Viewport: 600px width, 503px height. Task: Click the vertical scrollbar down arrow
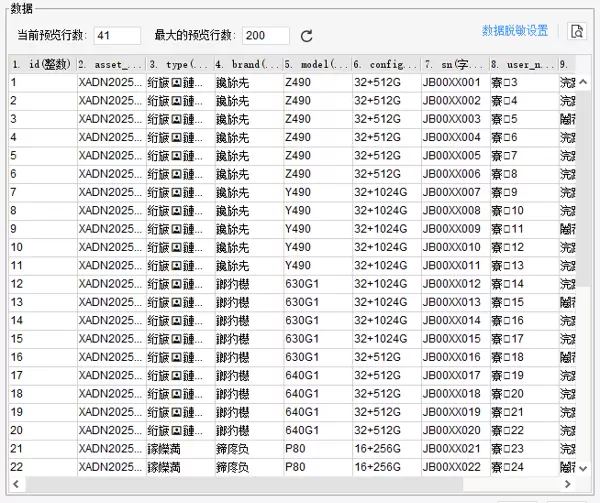(584, 467)
